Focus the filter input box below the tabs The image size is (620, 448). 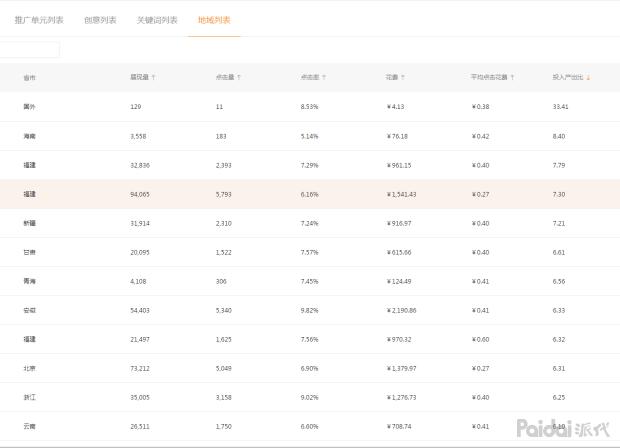(x=30, y=50)
